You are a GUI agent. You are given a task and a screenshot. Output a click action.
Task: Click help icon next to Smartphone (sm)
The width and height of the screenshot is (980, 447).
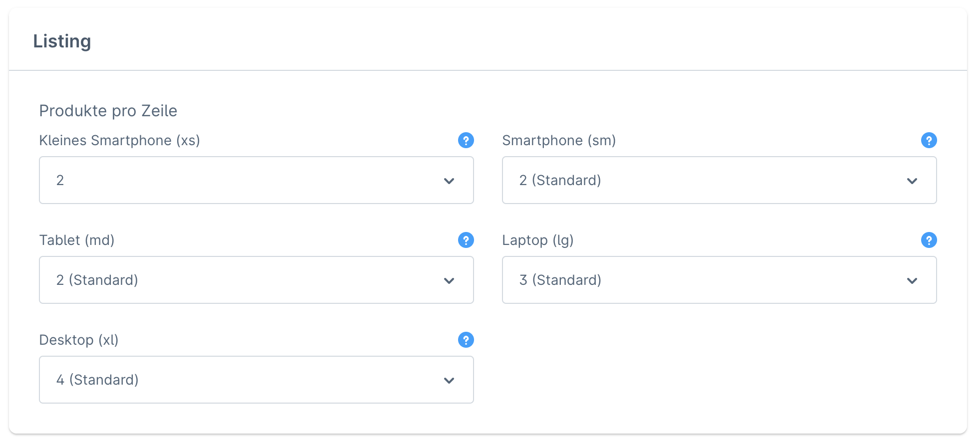[929, 140]
